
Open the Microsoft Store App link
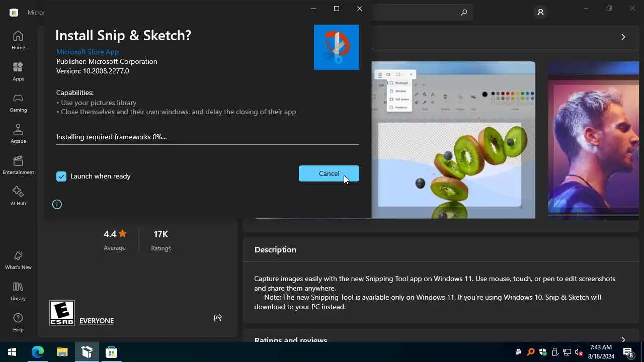coord(88,52)
